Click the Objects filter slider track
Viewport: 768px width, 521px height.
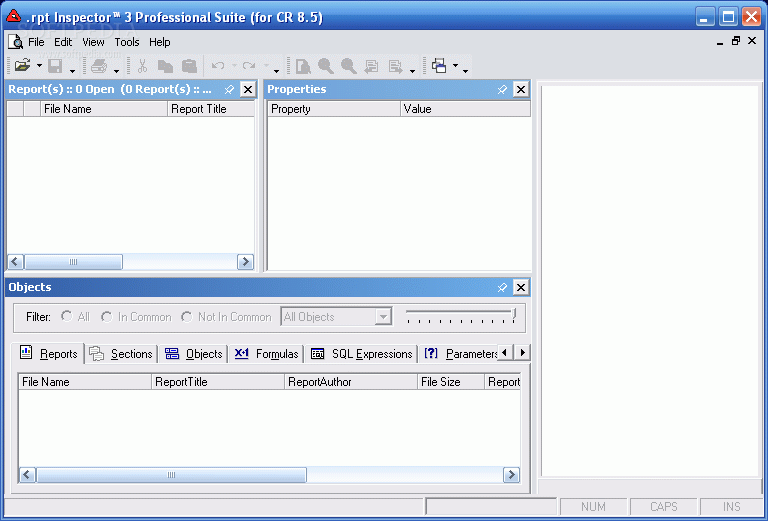[x=460, y=311]
